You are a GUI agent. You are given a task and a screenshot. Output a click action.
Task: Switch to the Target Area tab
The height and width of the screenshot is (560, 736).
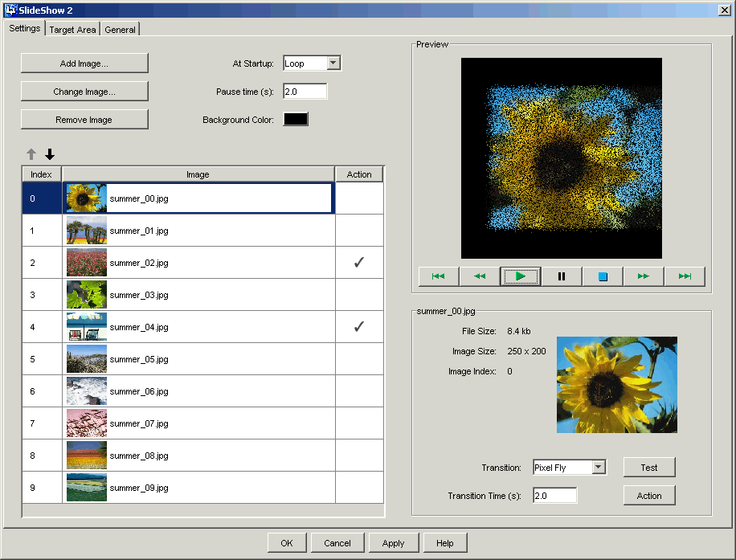(x=72, y=30)
